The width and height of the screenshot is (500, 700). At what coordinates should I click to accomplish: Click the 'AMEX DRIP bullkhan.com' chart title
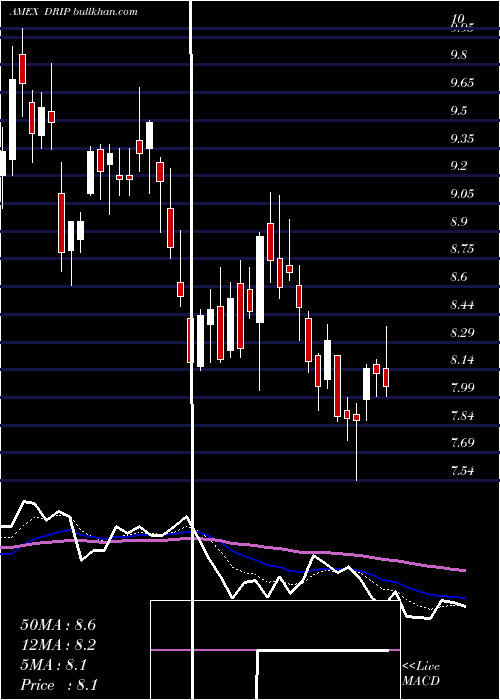[73, 12]
